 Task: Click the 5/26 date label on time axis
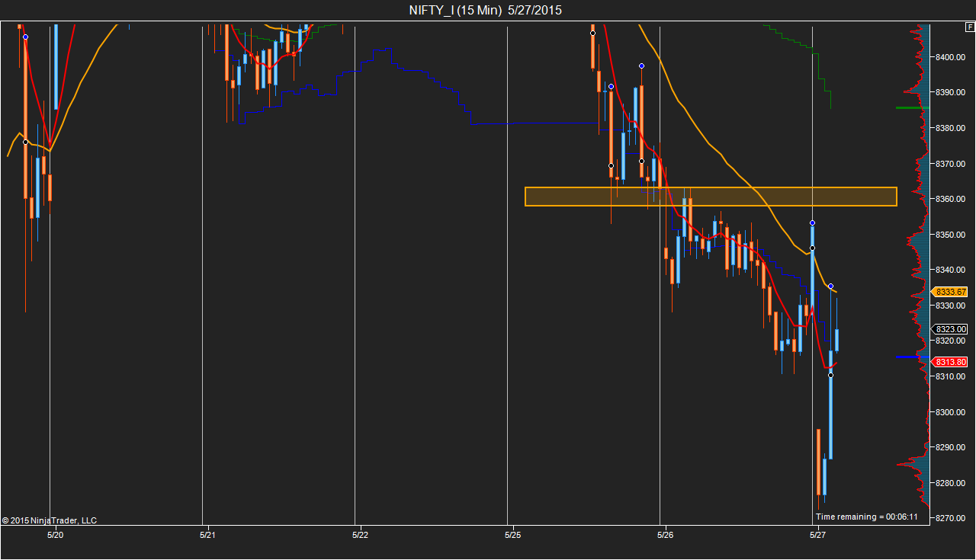point(665,536)
